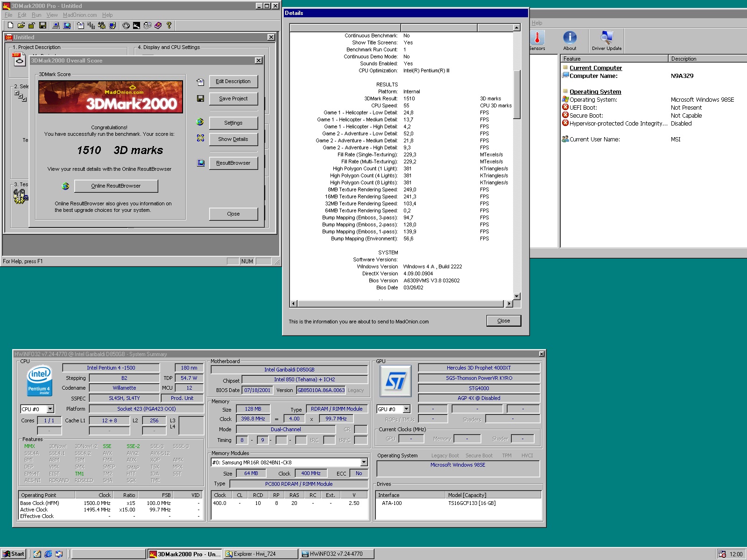The image size is (747, 560).
Task: Switch to HWiNFO32 taskbar button
Action: pos(337,554)
